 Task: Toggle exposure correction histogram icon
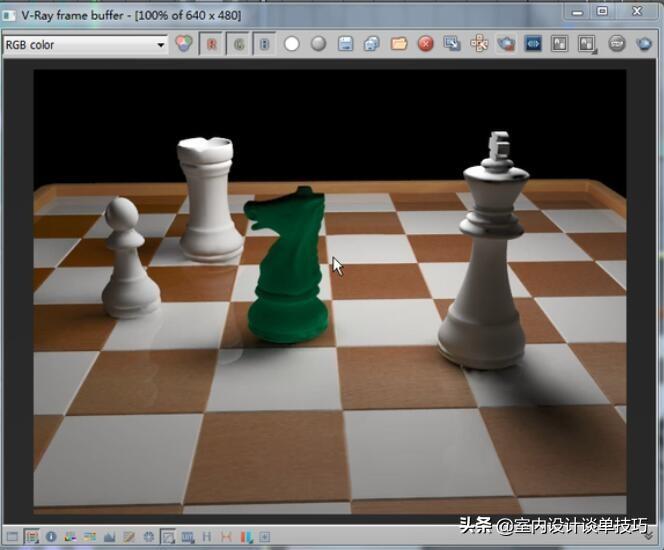point(109,537)
